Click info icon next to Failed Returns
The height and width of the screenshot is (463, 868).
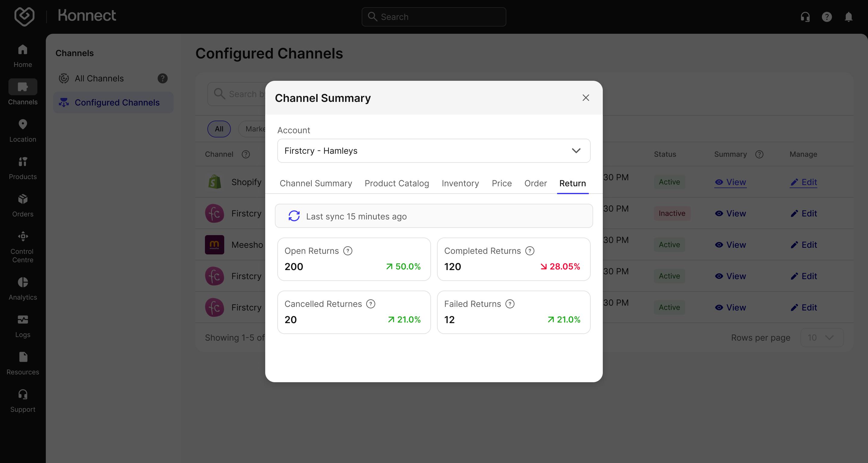coord(510,304)
